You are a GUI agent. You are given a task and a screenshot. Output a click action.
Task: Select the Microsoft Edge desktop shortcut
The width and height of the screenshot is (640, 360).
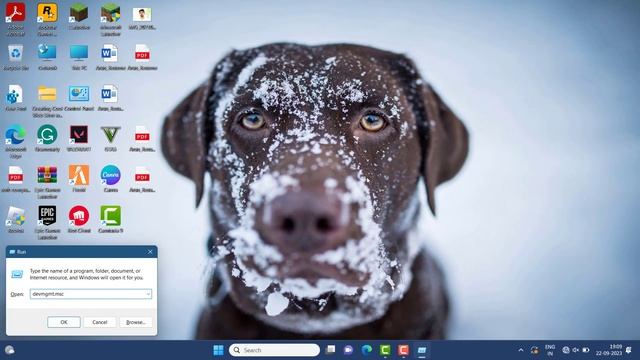tap(15, 135)
